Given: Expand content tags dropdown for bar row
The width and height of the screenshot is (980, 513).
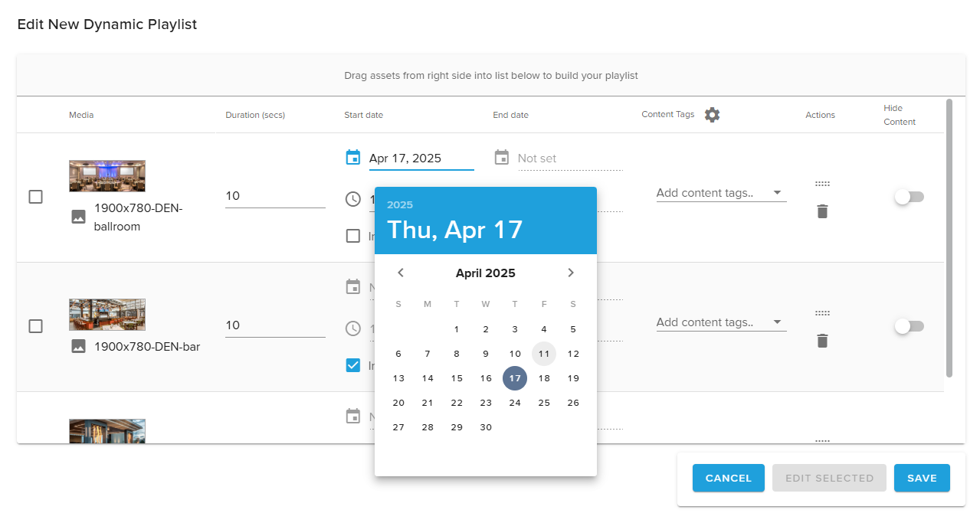Looking at the screenshot, I should point(777,322).
